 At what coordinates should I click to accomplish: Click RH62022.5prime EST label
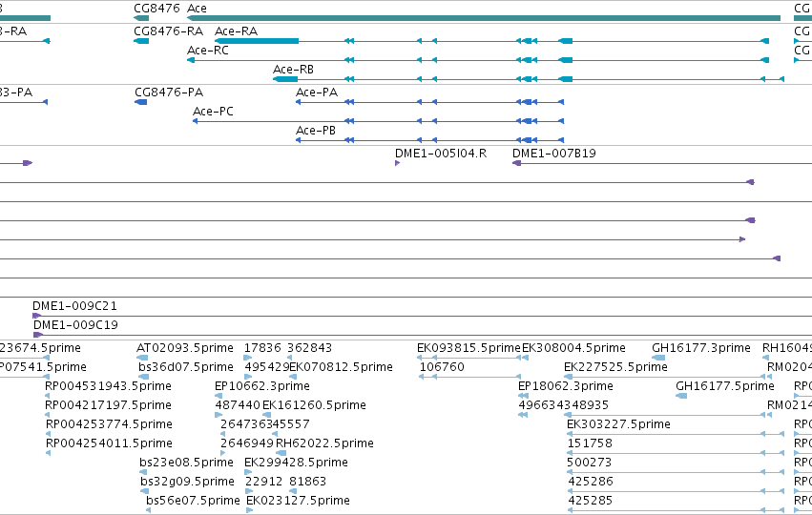point(324,443)
